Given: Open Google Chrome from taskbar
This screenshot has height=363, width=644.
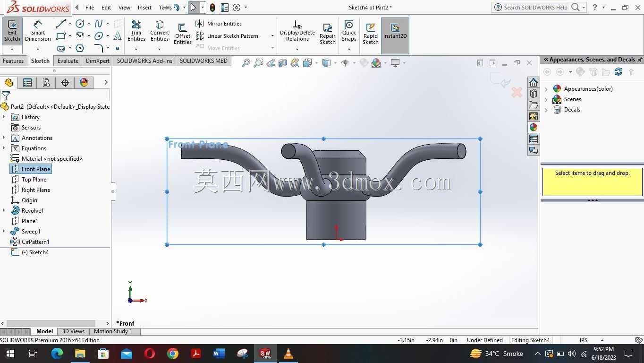Looking at the screenshot, I should click(x=173, y=354).
